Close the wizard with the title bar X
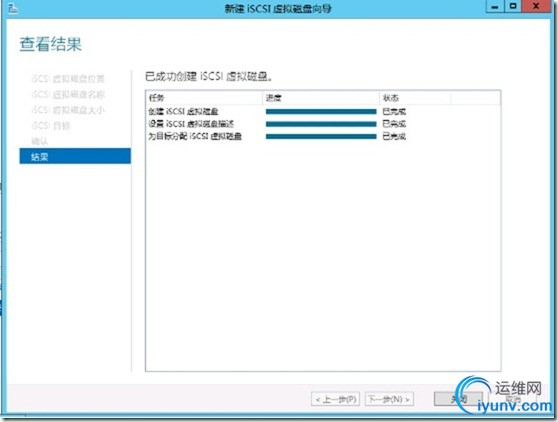558x422 pixels. [536, 6]
